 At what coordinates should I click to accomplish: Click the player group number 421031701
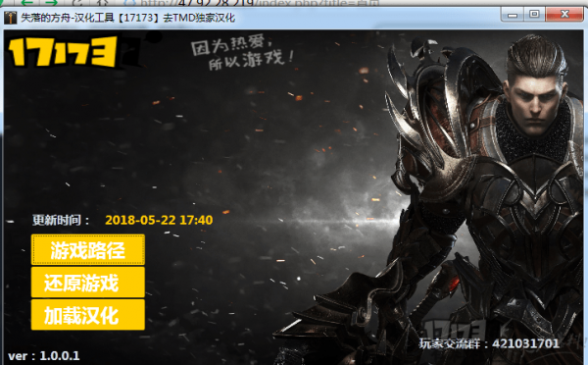click(x=525, y=343)
